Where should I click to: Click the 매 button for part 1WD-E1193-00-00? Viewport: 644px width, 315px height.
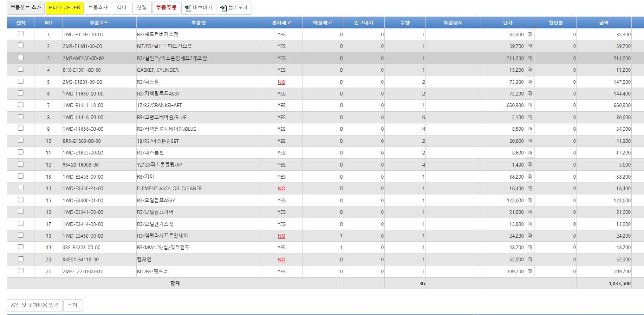530,34
